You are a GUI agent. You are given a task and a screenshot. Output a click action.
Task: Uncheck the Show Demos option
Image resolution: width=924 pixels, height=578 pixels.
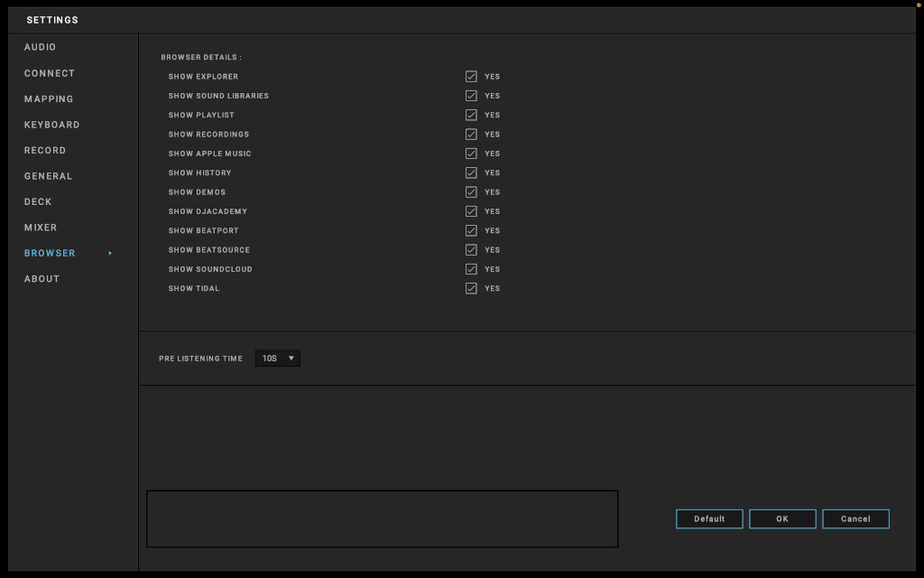[x=471, y=192]
